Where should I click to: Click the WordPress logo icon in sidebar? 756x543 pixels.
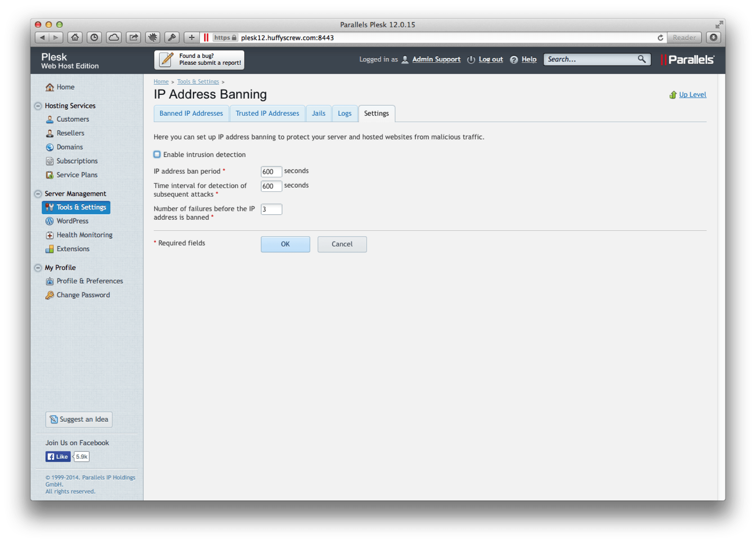tap(50, 221)
